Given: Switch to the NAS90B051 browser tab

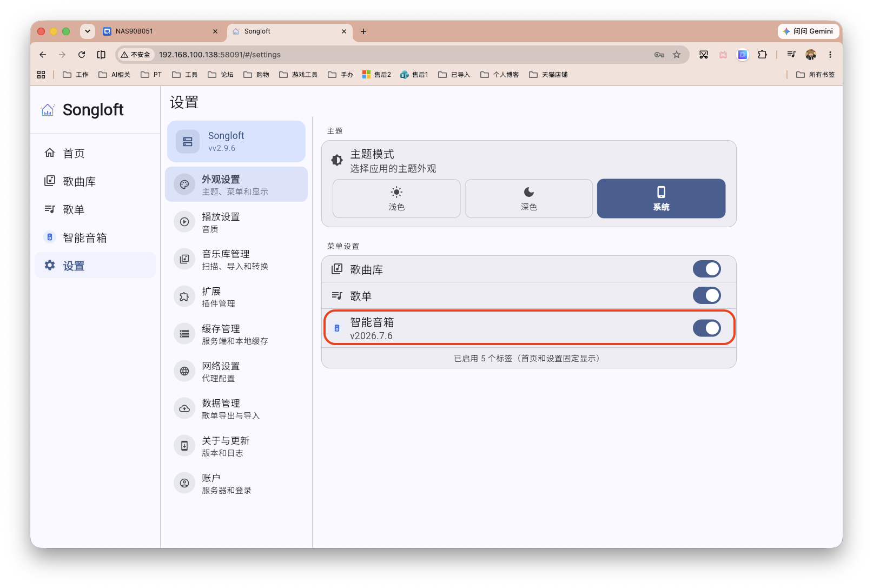Looking at the screenshot, I should [161, 31].
